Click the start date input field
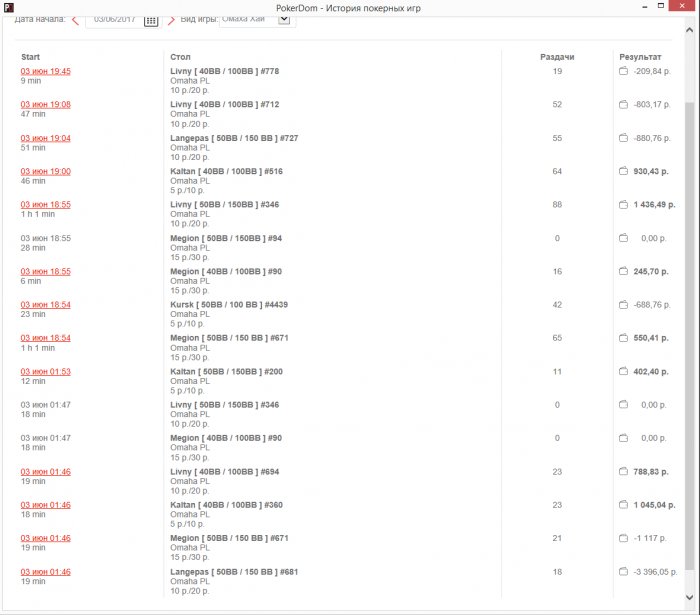The width and height of the screenshot is (700, 615). pos(114,19)
